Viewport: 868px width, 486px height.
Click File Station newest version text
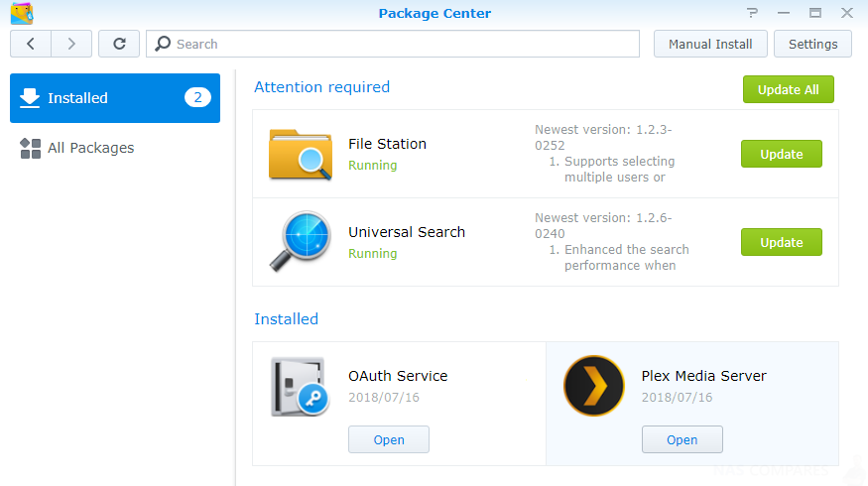(x=603, y=137)
